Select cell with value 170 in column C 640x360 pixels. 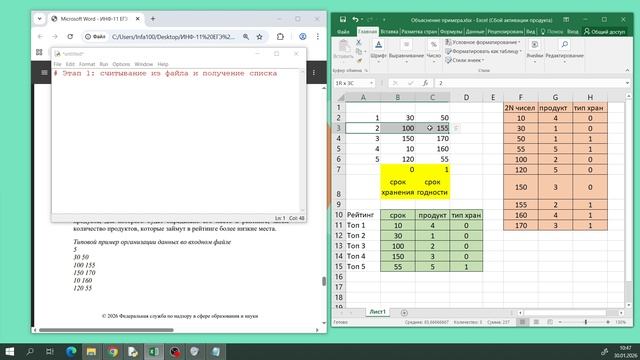pos(433,138)
